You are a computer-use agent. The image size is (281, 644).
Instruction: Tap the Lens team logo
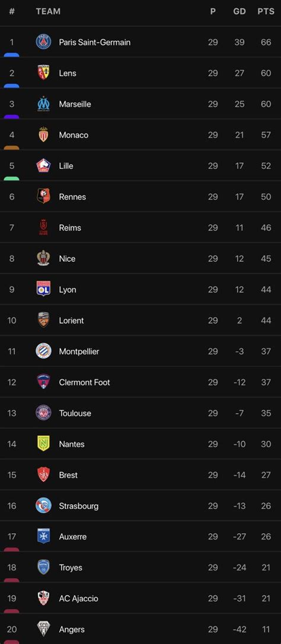(43, 73)
